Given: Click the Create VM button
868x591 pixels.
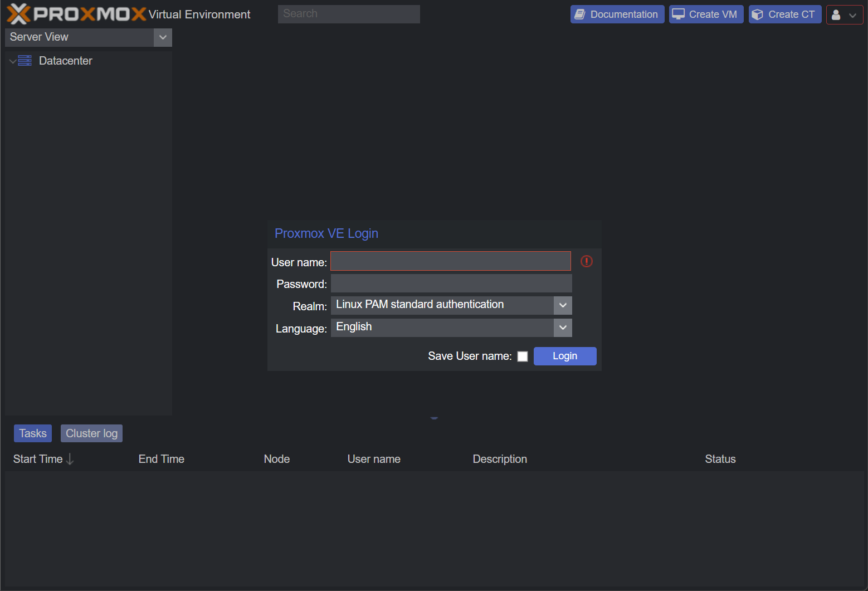Looking at the screenshot, I should coord(706,14).
